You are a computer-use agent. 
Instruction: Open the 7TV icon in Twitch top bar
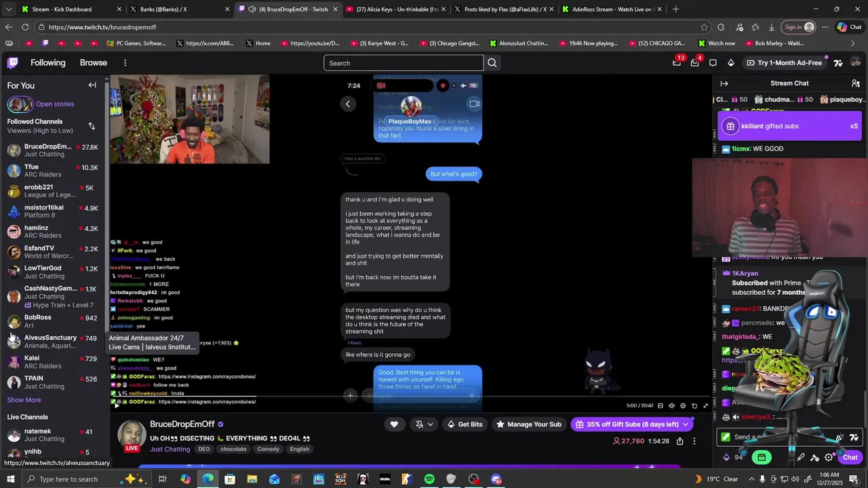[x=838, y=63]
